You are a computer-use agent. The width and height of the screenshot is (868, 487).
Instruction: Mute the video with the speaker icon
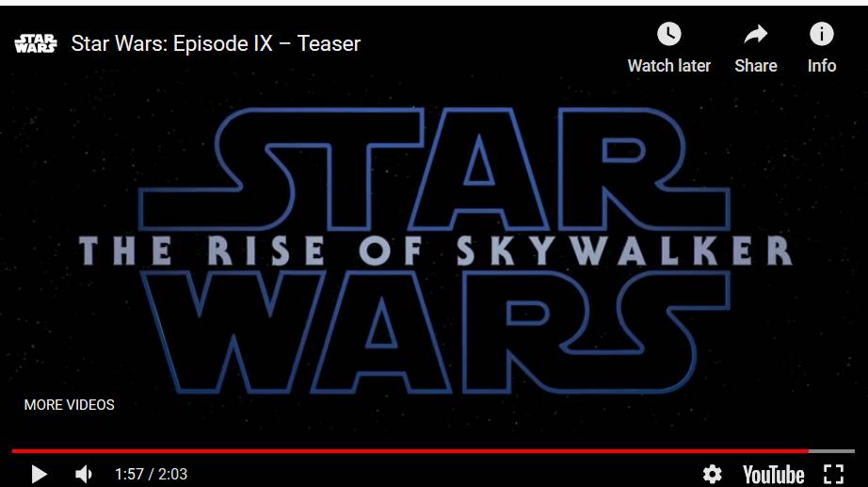(x=84, y=474)
